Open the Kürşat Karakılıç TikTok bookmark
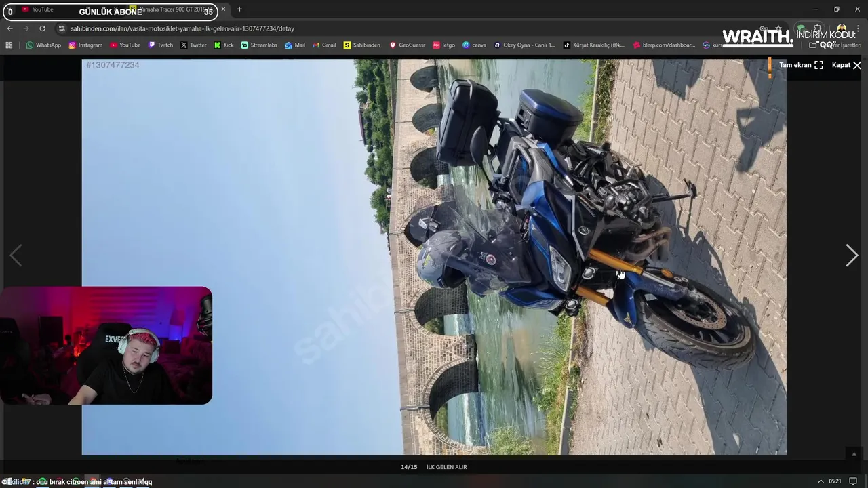Image resolution: width=868 pixels, height=488 pixels. point(594,45)
